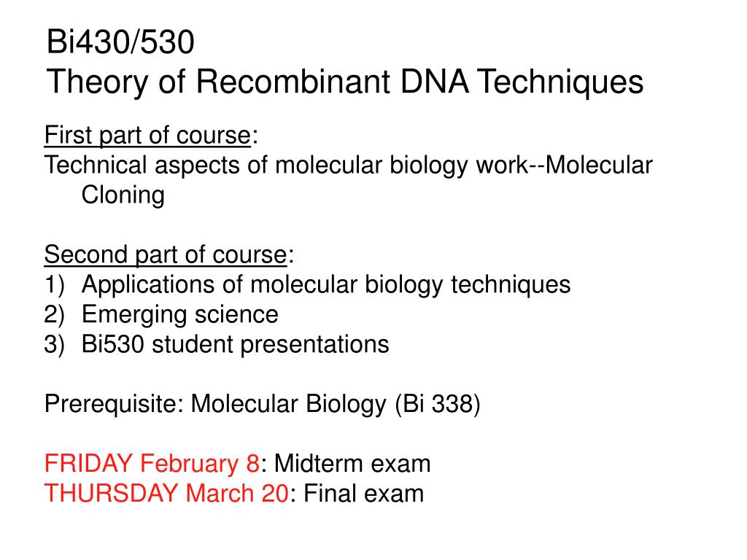The width and height of the screenshot is (747, 560).
Task: Select the Theory of Recombinant DNA Techniques heading
Action: [345, 82]
